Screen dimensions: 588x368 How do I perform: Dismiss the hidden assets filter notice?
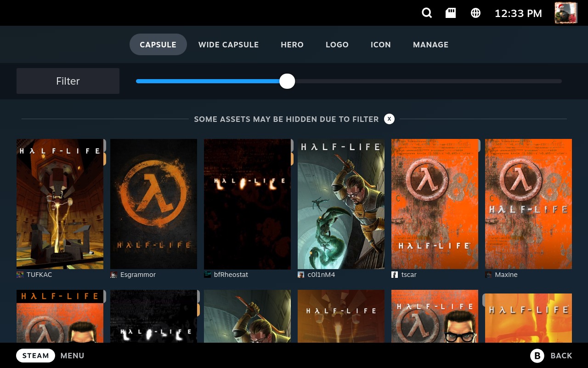(389, 119)
